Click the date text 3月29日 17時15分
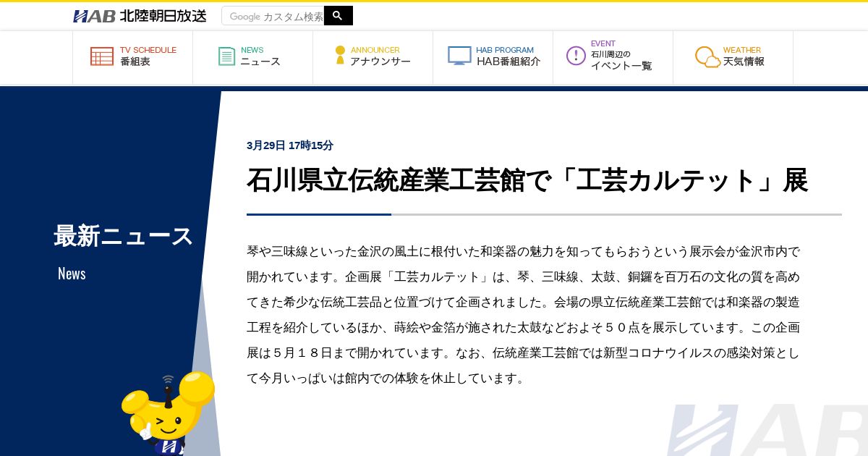 click(x=290, y=145)
